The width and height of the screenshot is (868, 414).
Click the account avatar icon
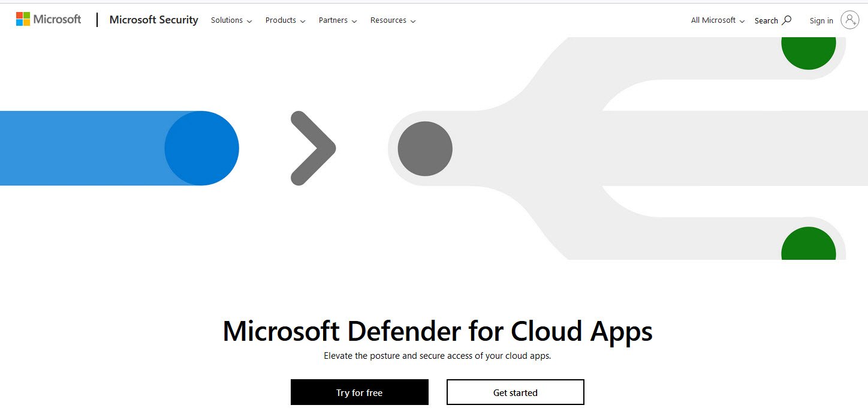point(850,20)
